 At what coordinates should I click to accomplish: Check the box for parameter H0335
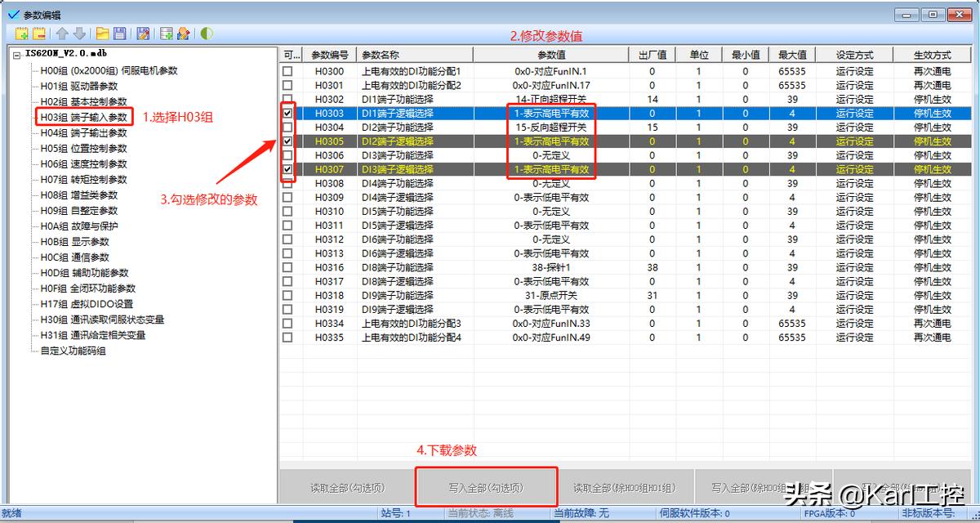click(287, 337)
